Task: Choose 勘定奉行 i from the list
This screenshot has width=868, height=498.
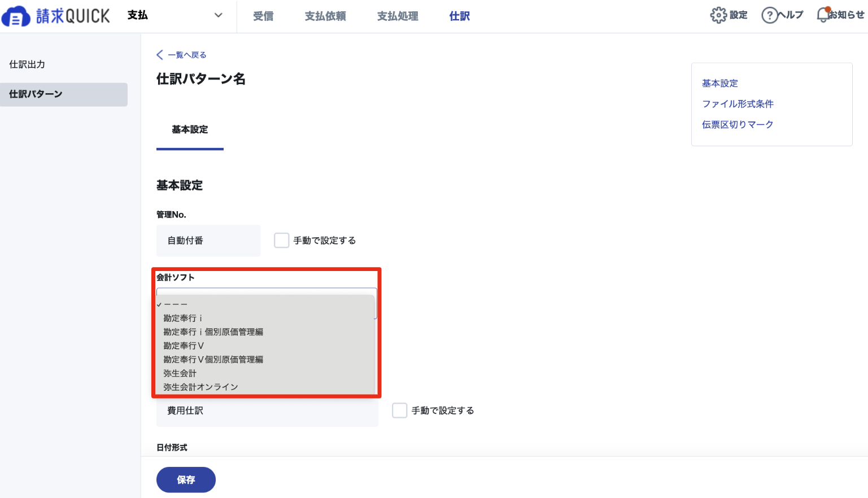Action: coord(265,318)
